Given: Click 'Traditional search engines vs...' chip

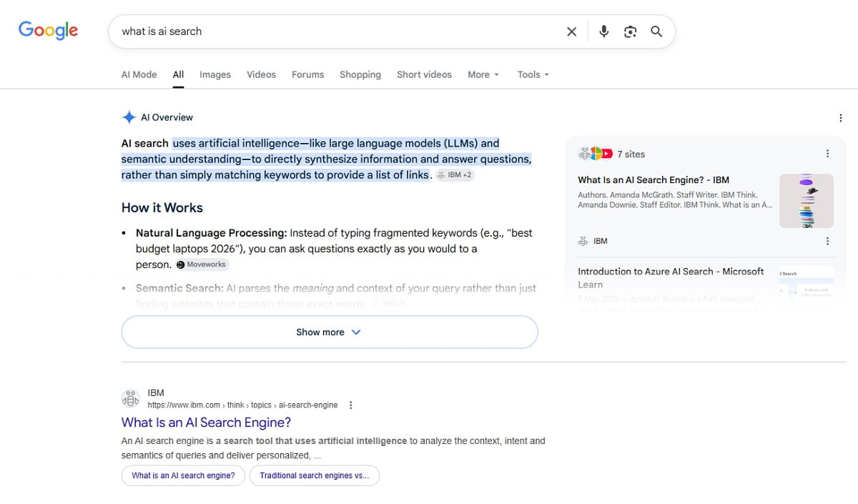Looking at the screenshot, I should pos(315,475).
